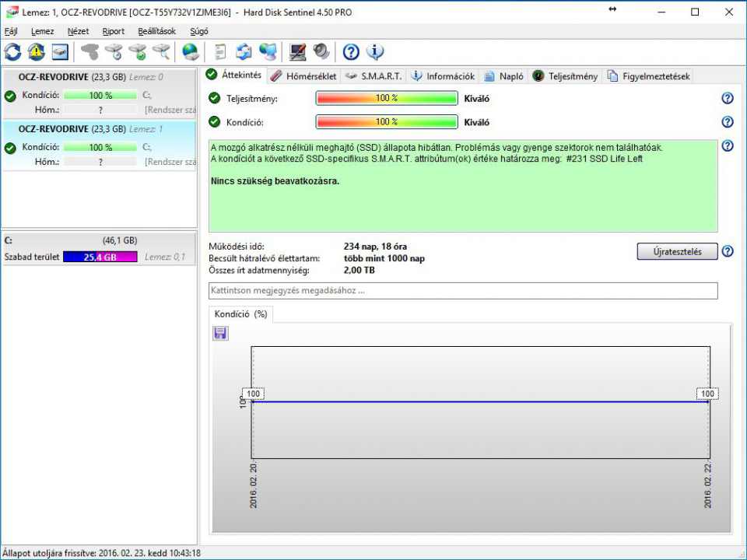
Task: Click the több mint 1000 nap value
Action: [384, 258]
